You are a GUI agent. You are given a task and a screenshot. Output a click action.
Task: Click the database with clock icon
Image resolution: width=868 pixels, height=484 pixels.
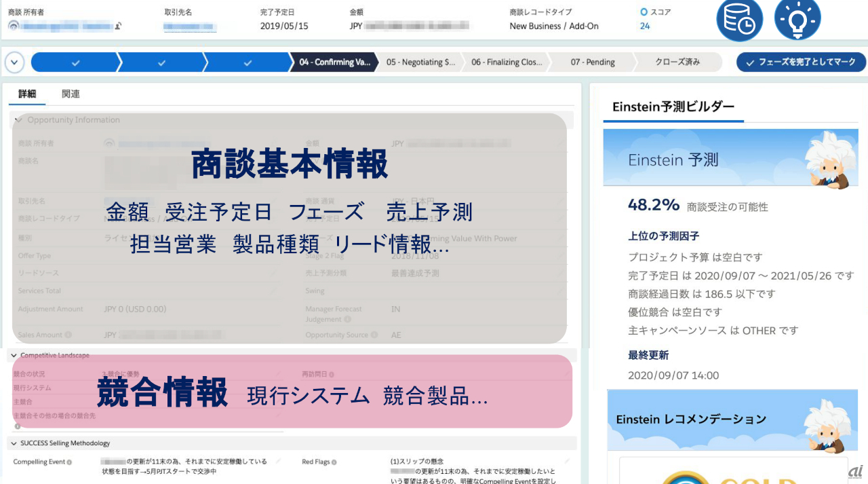click(x=739, y=19)
